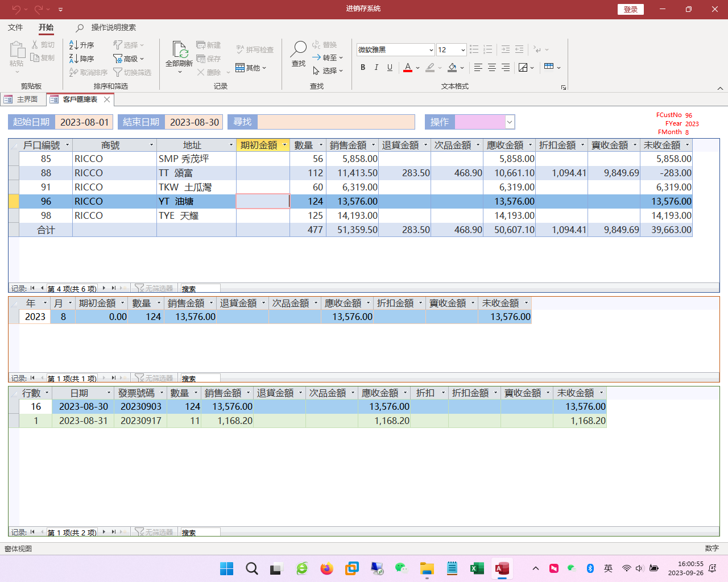Click the ascending sort (升序) icon
The height and width of the screenshot is (582, 728).
click(74, 45)
